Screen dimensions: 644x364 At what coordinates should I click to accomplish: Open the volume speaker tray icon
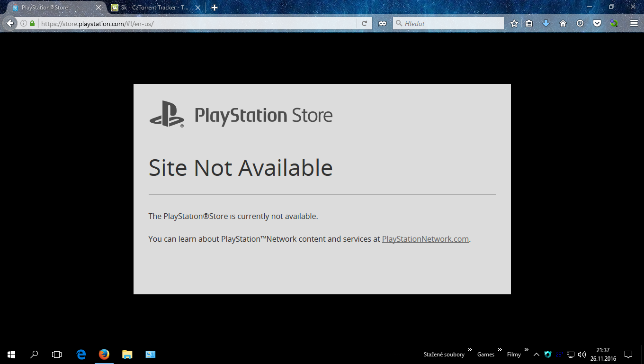[x=582, y=354]
